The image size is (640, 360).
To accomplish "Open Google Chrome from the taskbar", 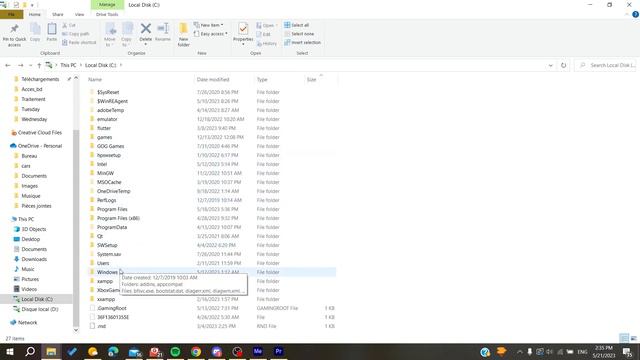I will pos(196,351).
